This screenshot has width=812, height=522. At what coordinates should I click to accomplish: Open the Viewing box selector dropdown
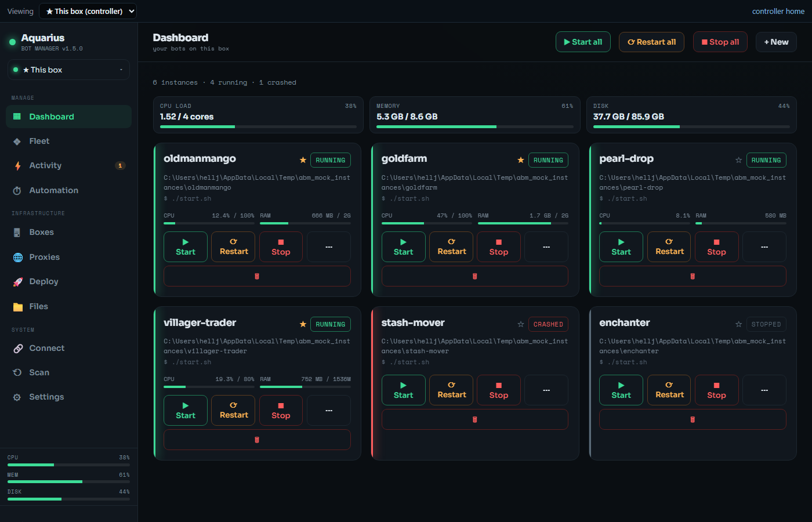88,11
